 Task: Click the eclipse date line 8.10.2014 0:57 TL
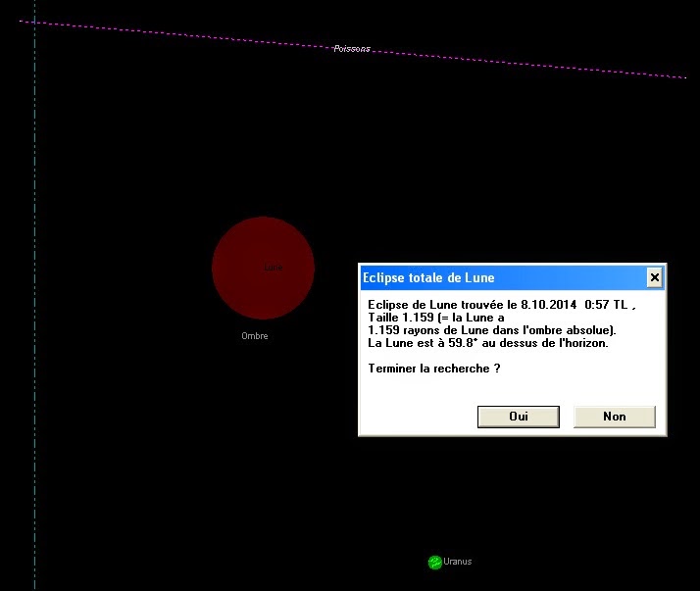[x=502, y=305]
